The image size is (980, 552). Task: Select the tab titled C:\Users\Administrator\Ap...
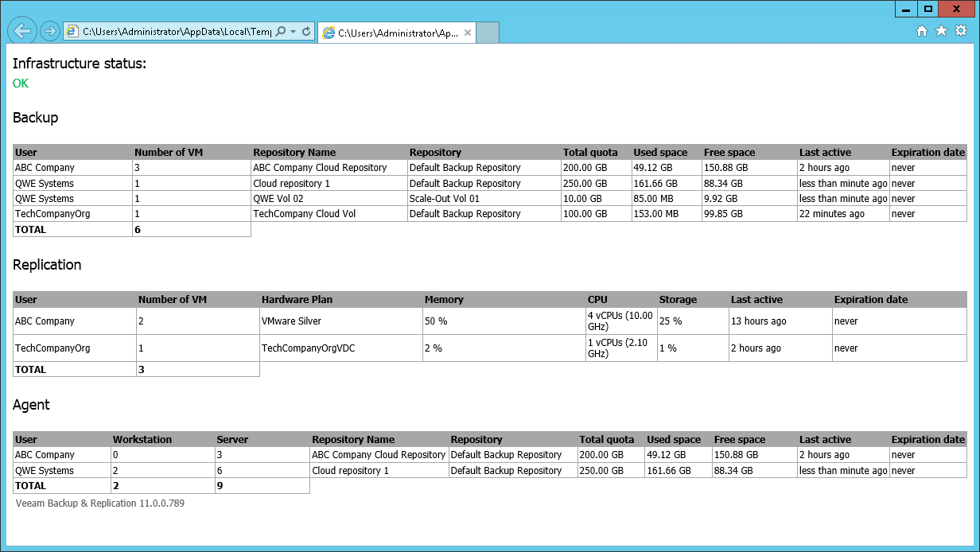397,33
